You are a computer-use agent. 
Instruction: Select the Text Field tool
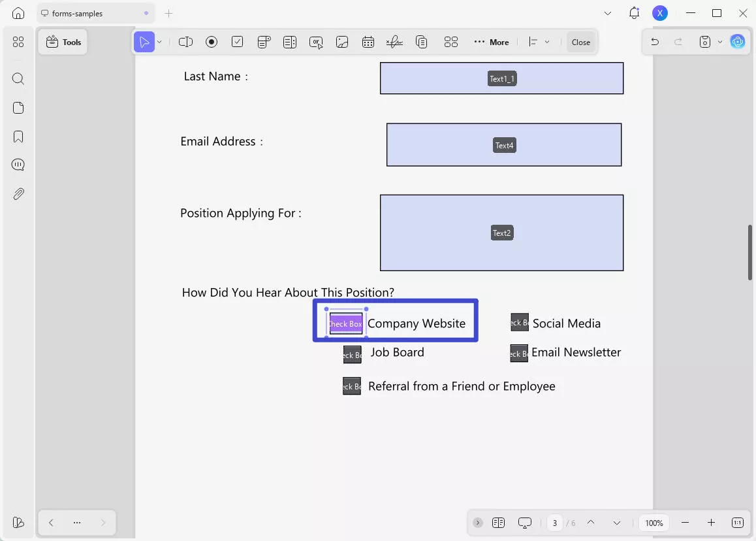(185, 42)
